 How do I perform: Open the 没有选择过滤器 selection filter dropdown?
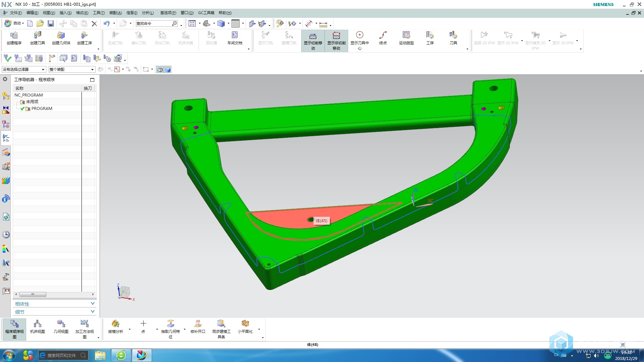coord(23,69)
